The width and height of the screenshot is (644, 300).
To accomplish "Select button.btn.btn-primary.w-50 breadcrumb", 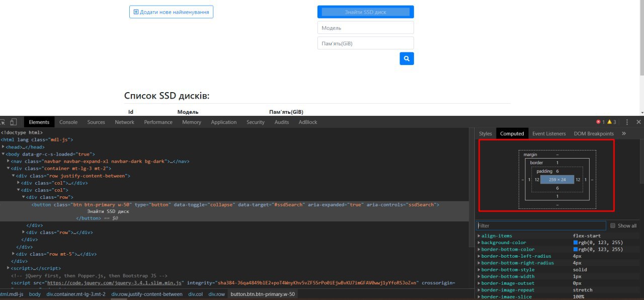I will (263, 294).
